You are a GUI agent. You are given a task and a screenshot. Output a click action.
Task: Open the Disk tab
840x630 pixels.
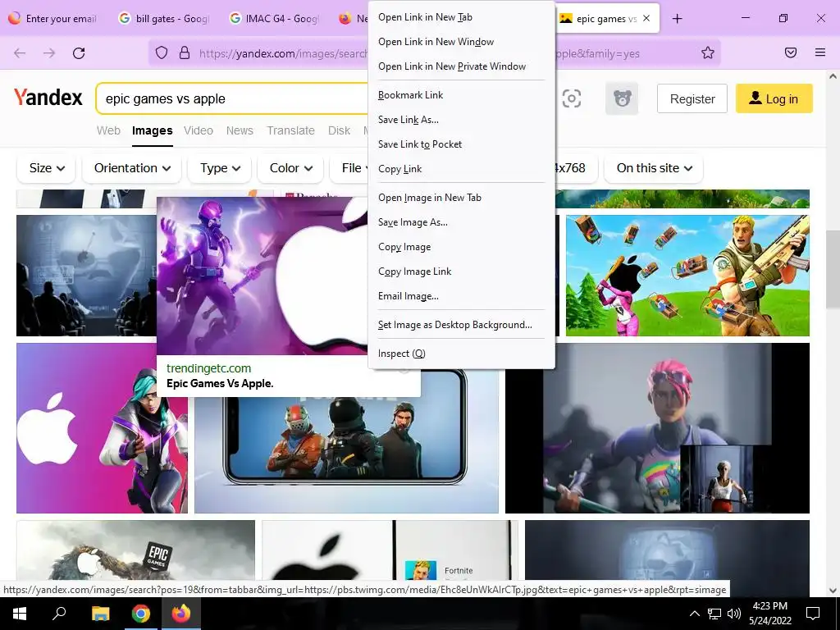[339, 130]
